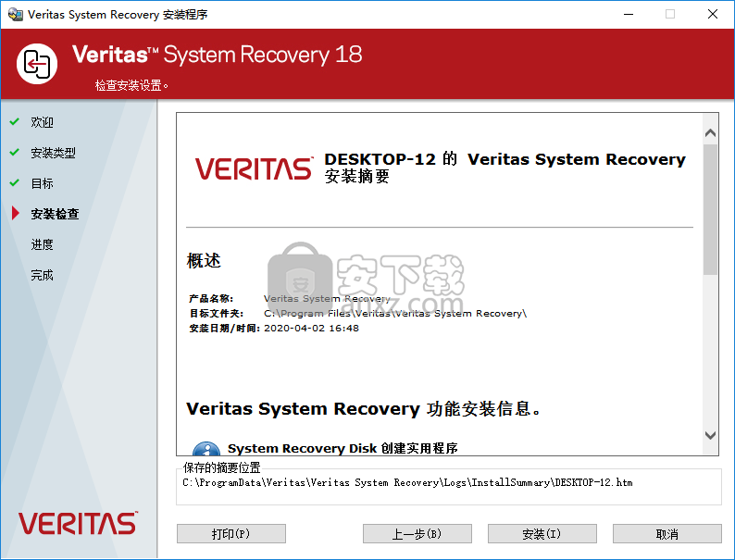Select the 安装类型 step in sidebar
Screen dimensions: 735x560
click(x=53, y=153)
